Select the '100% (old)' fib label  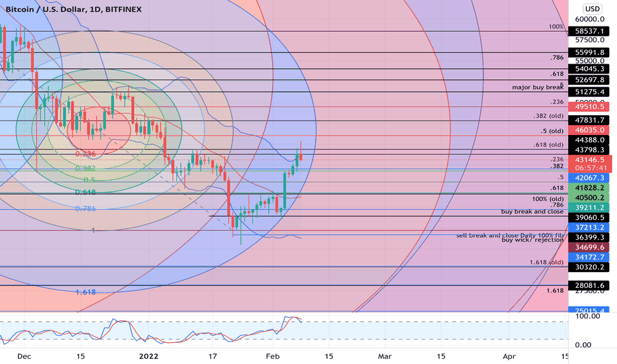547,199
